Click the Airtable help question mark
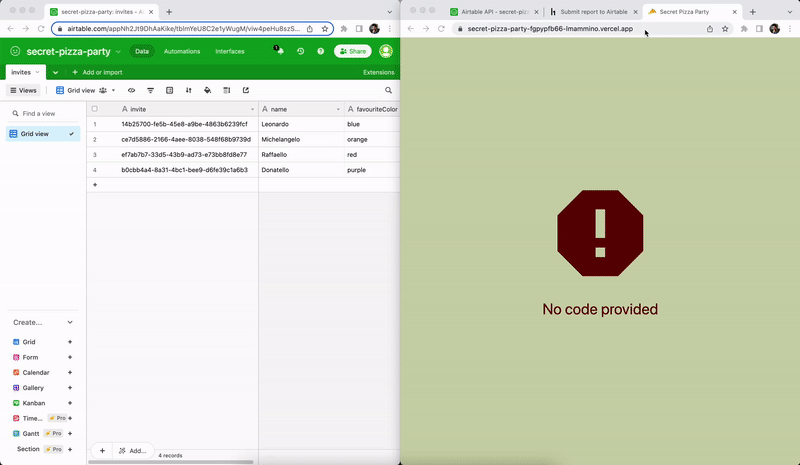Viewport: 800px width, 465px height. 320,51
